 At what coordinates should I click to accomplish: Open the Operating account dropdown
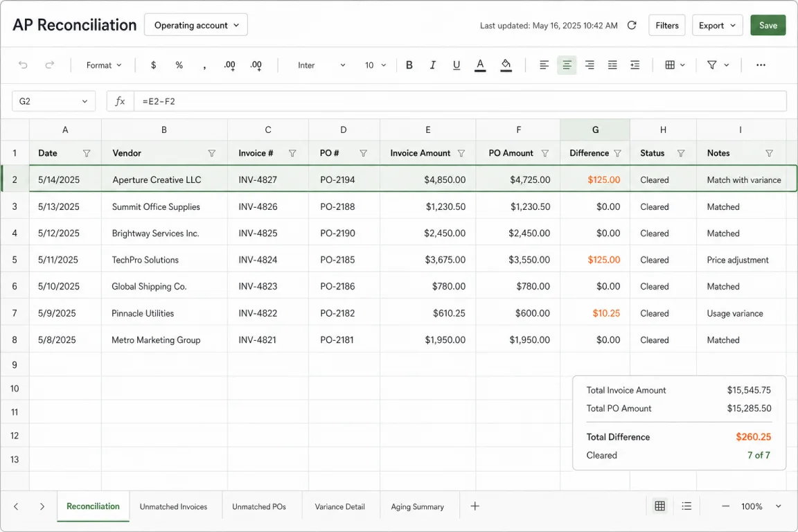(x=196, y=25)
